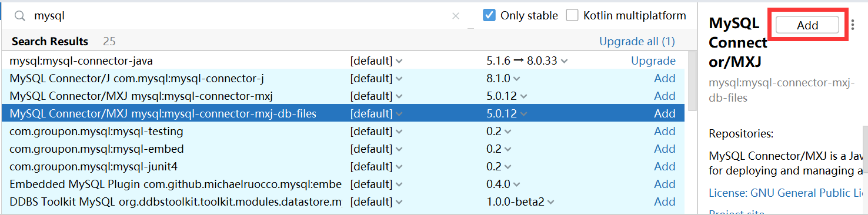Open the more options kebab menu
868x215 pixels.
coord(853,25)
